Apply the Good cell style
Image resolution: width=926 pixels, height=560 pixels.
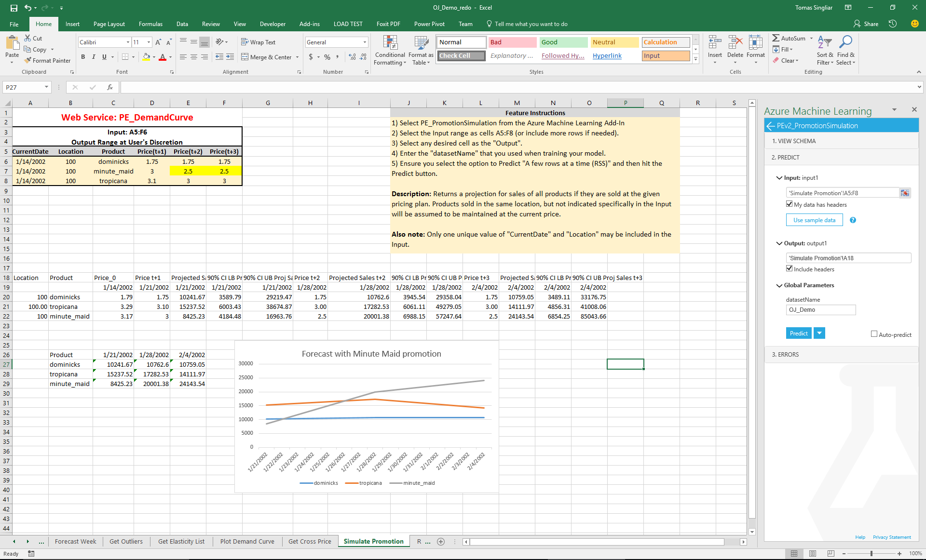click(x=563, y=42)
